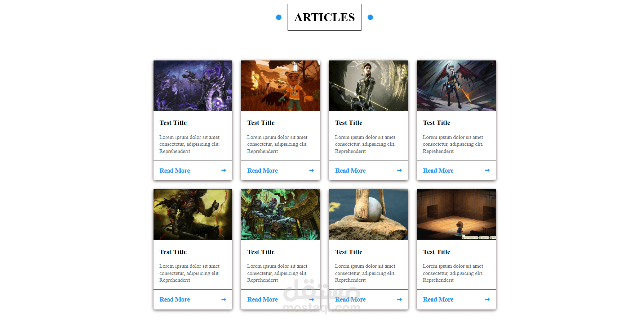Open the orange cartoon tiger article image
Screen dimensions: 644x321
(x=280, y=86)
